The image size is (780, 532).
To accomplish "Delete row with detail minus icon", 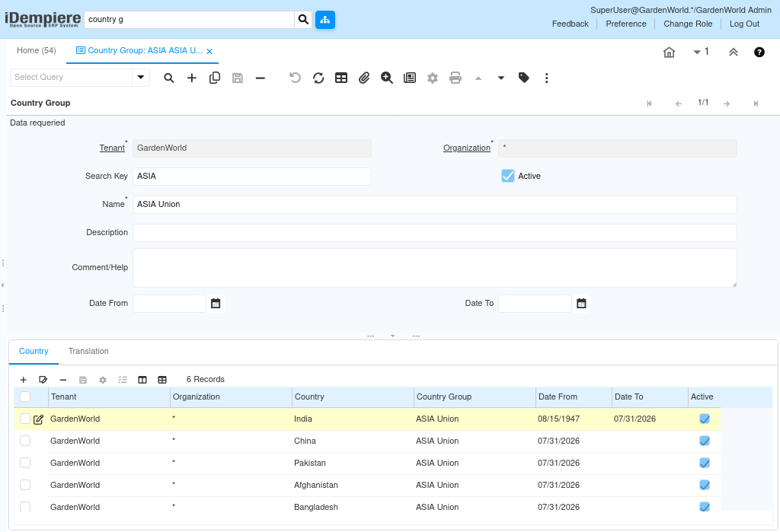I will coord(63,380).
